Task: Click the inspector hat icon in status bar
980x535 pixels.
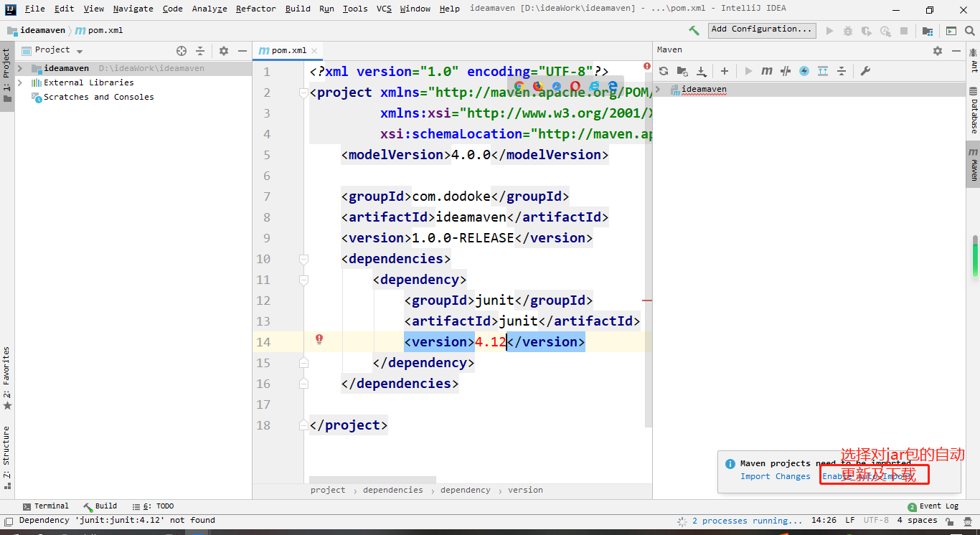Action: tap(968, 521)
